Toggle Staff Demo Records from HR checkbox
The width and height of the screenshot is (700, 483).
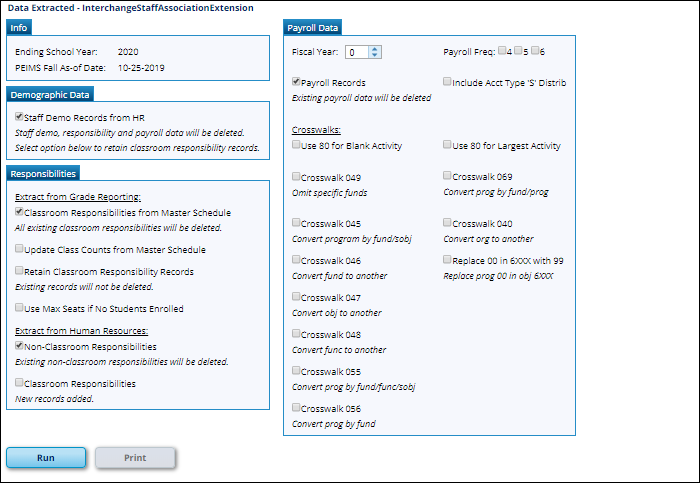pos(20,117)
